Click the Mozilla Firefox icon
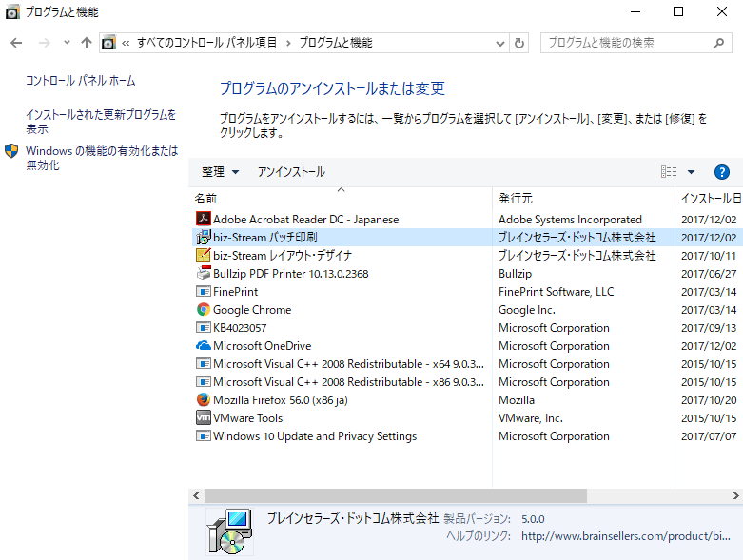 click(x=204, y=399)
